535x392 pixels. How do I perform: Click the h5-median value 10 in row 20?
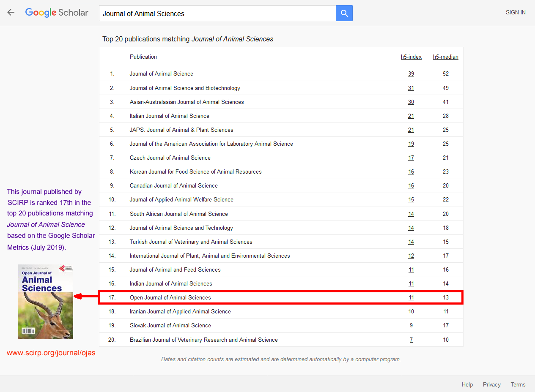446,340
